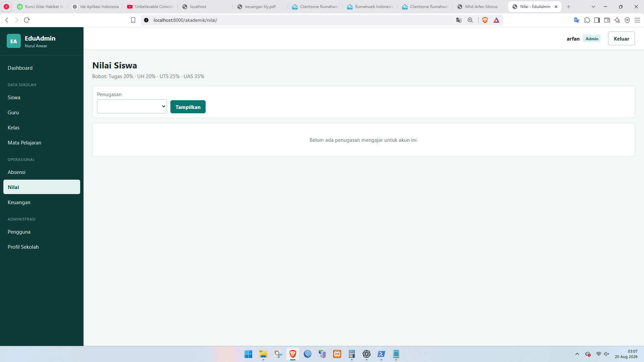
Task: Click the translate page icon in address bar
Action: (459, 20)
